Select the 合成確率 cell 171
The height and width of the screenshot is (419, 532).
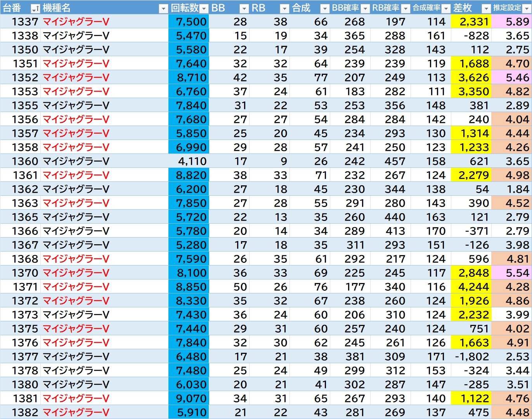[x=431, y=357]
